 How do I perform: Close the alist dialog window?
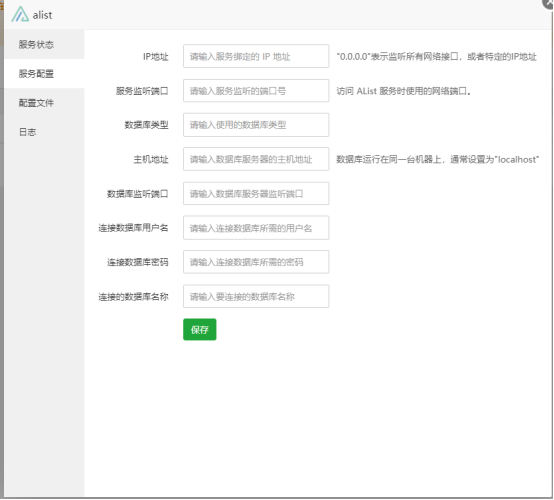[549, 3]
